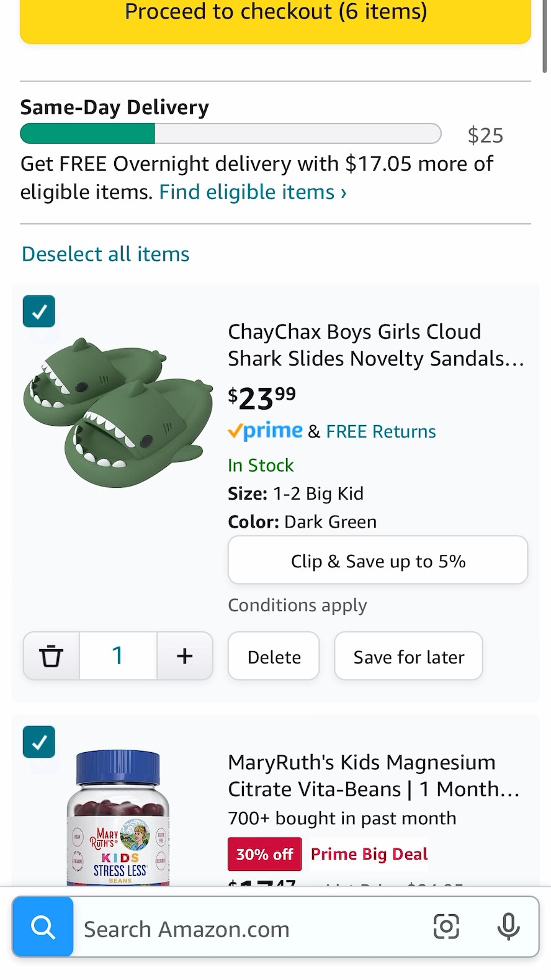This screenshot has height=980, width=551.
Task: Click the Same-Day Delivery progress bar
Action: [230, 133]
